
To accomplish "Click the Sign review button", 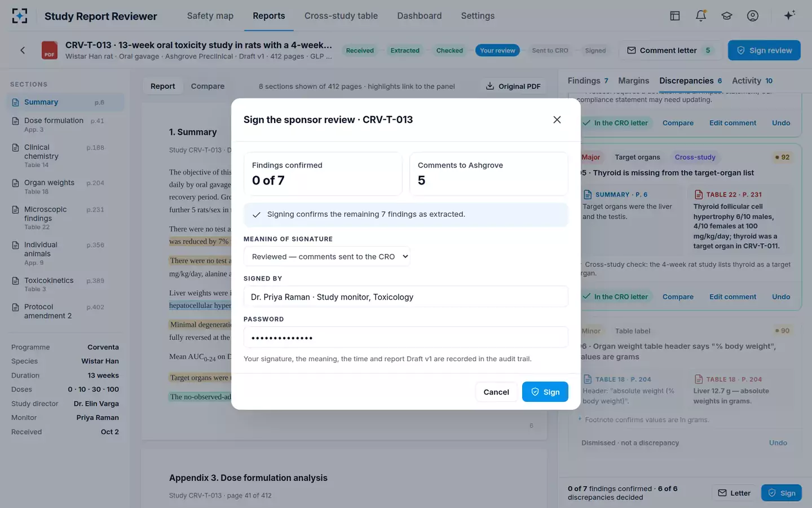I will point(764,50).
